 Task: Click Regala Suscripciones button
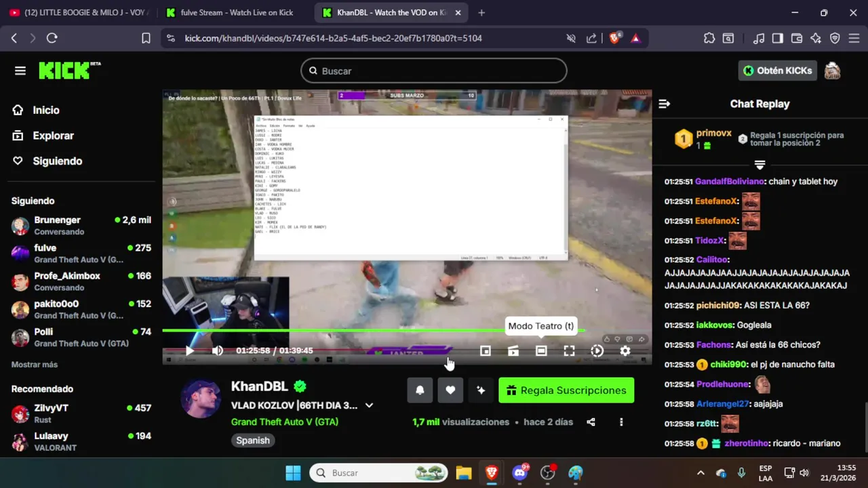pyautogui.click(x=566, y=390)
